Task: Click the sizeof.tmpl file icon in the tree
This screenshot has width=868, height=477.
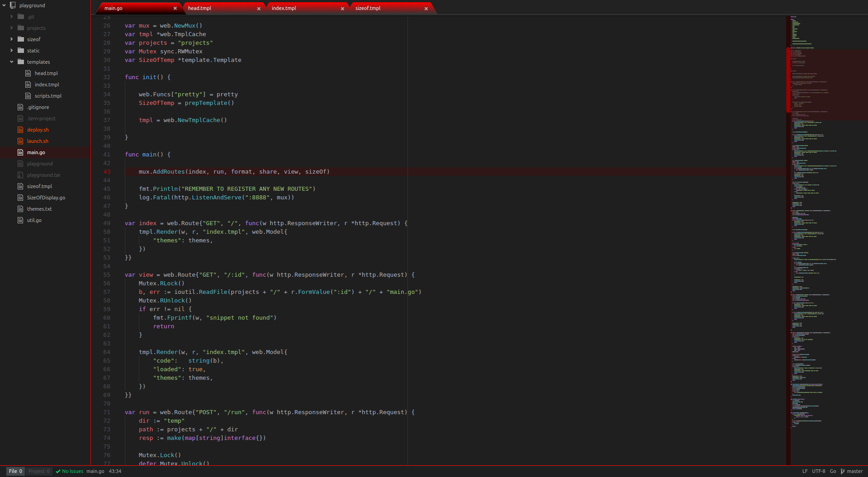Action: pos(20,186)
